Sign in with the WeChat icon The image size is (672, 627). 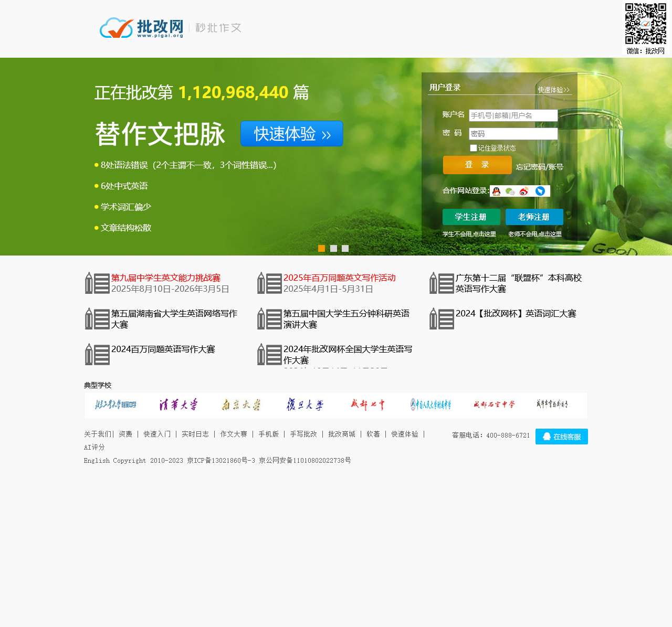point(510,191)
